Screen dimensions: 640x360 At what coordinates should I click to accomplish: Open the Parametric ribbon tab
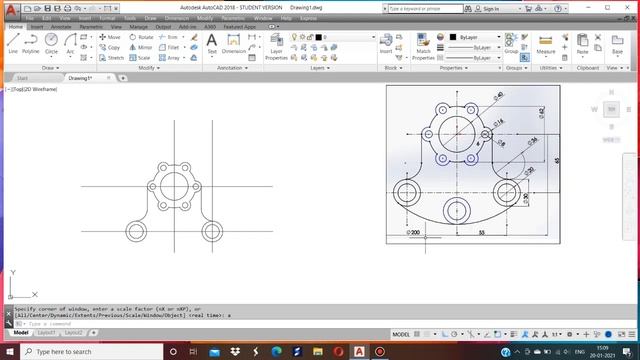click(x=91, y=27)
